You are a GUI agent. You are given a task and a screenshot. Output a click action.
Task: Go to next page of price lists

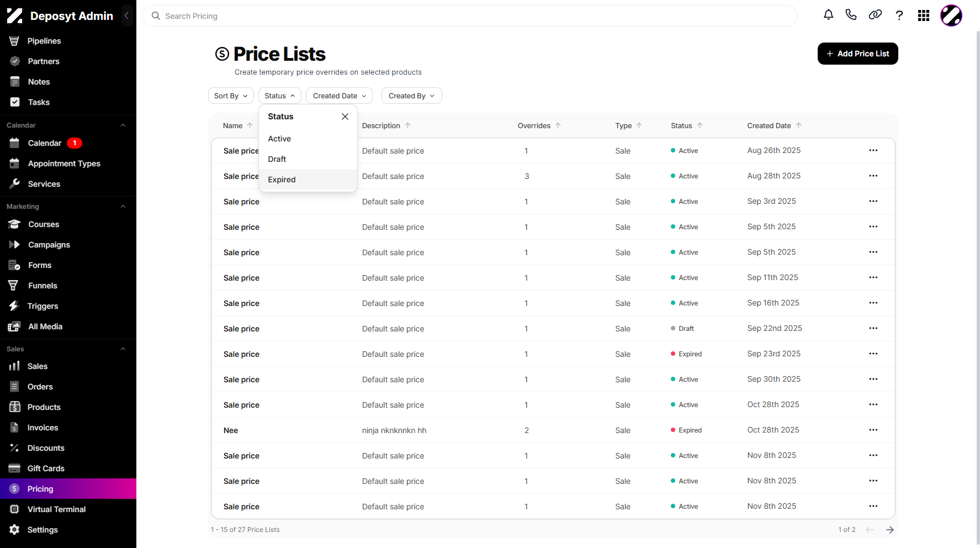[890, 530]
